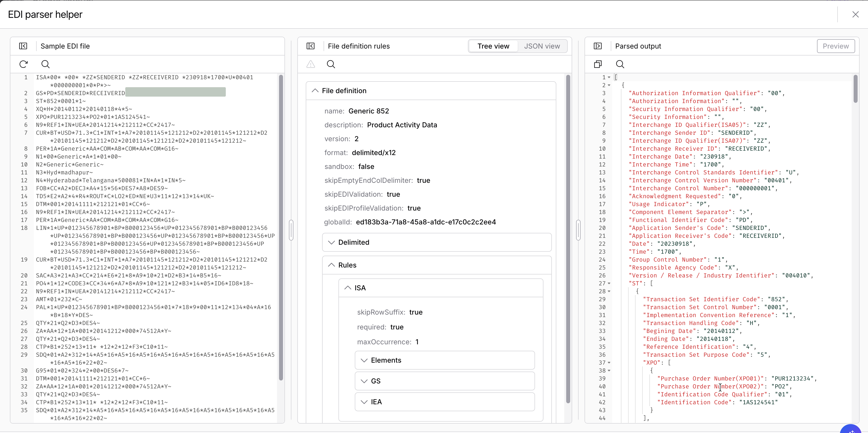The image size is (868, 433).
Task: Collapse the File definition section
Action: pos(315,91)
